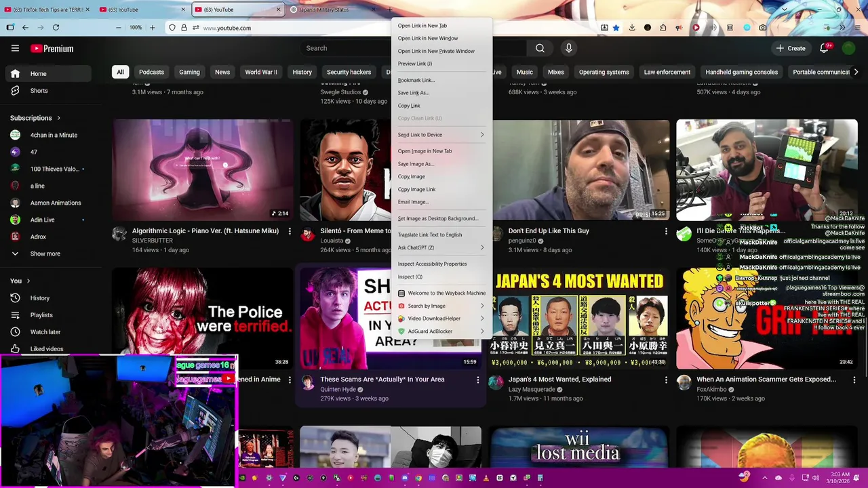This screenshot has width=868, height=488.
Task: Open video options for Algorithmic Logic video
Action: (290, 231)
